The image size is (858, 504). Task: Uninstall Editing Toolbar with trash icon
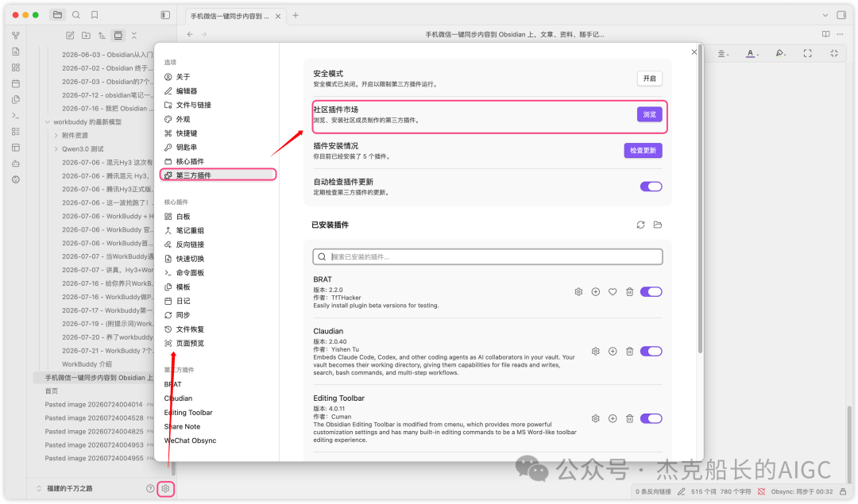pos(629,419)
